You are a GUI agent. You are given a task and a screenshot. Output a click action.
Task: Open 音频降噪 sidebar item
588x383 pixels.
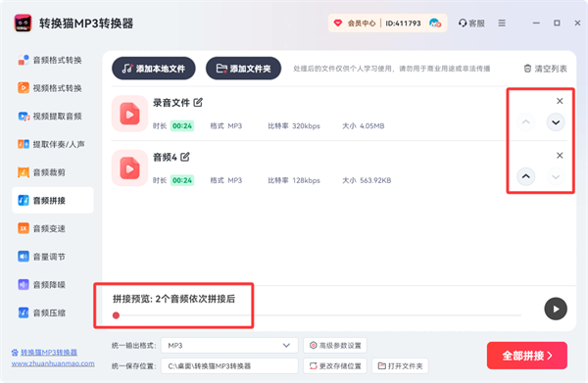click(x=42, y=285)
